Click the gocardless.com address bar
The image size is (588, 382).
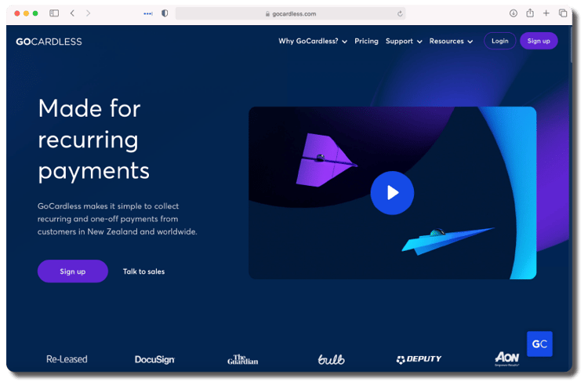pos(290,13)
